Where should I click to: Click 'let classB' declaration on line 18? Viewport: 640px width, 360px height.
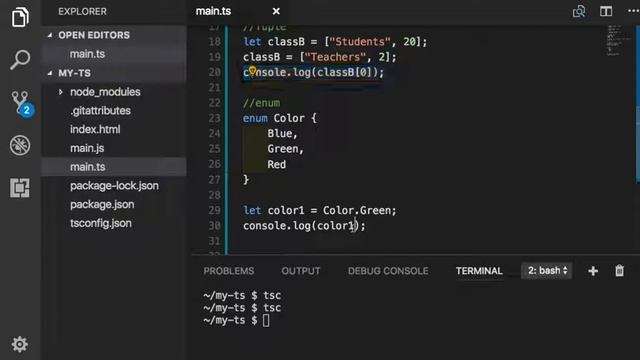point(335,42)
